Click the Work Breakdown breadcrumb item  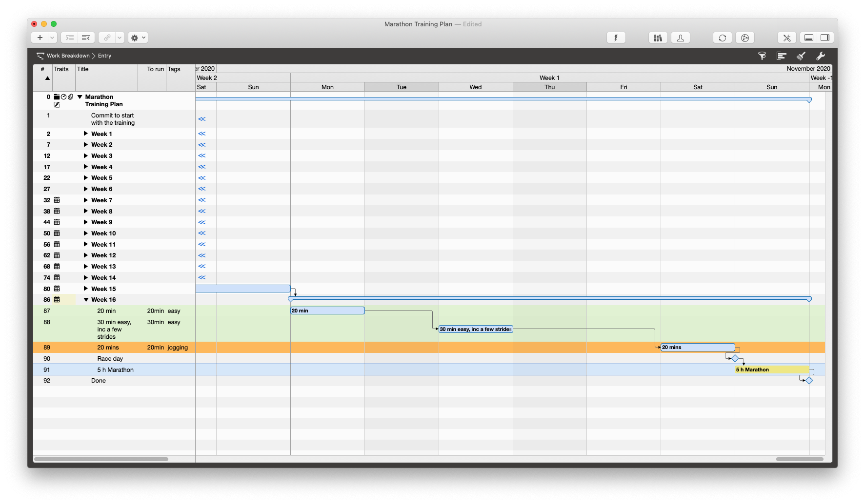click(68, 56)
